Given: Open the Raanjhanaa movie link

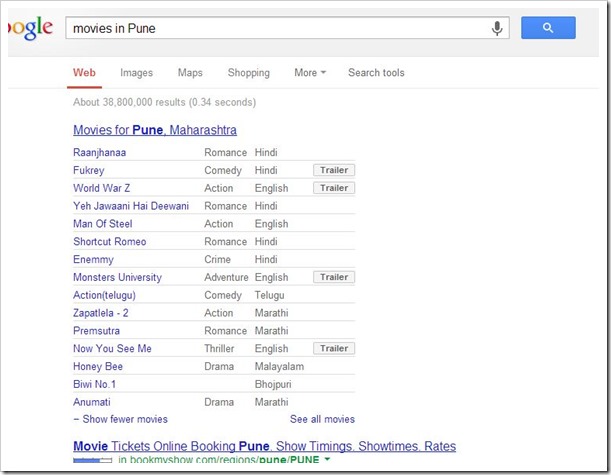Looking at the screenshot, I should (99, 153).
